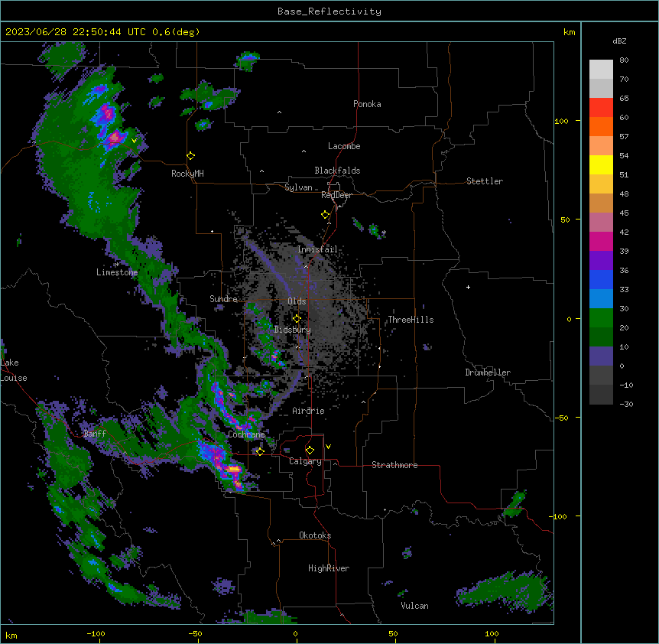Select the Airdrie label

(309, 411)
